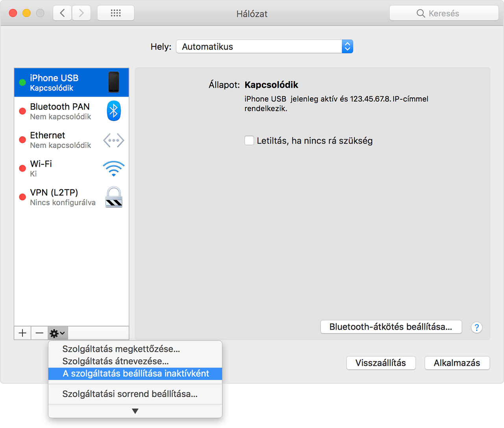Screen dimensions: 504x428
Task: Choose Szolgáltatási sorrend beállítása… item
Action: [135, 394]
